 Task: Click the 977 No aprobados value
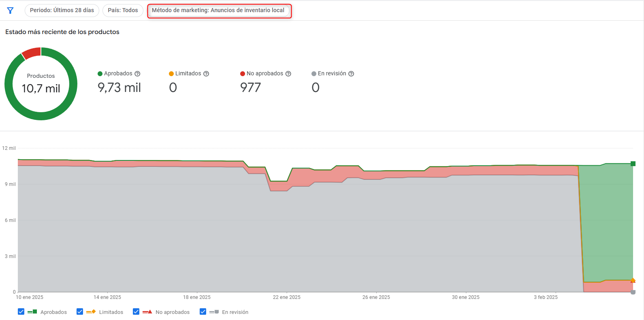tap(251, 87)
